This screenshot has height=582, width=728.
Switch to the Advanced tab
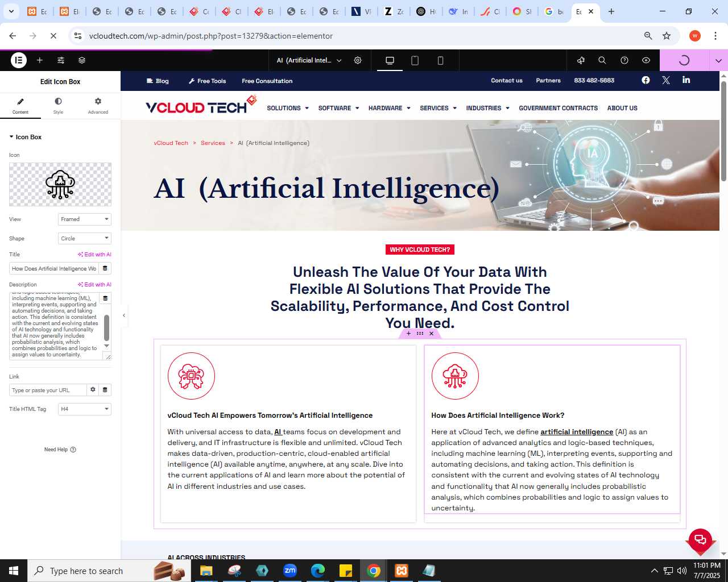[x=98, y=106]
